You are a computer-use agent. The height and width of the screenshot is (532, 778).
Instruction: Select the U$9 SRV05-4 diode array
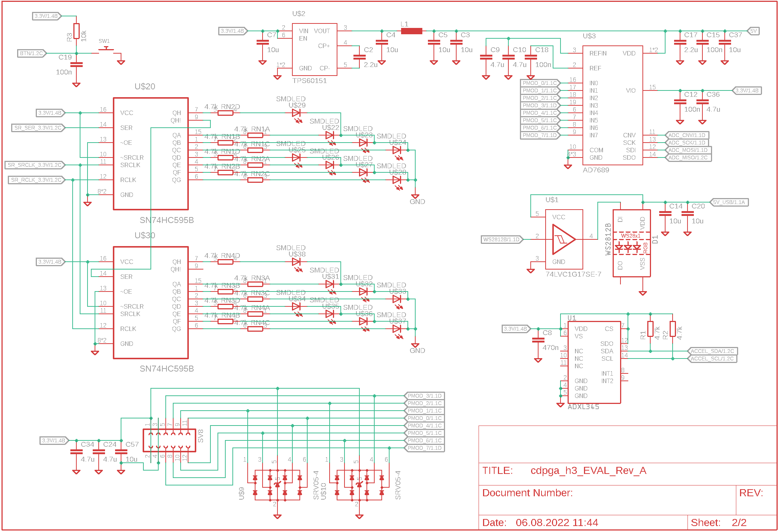[x=277, y=485]
